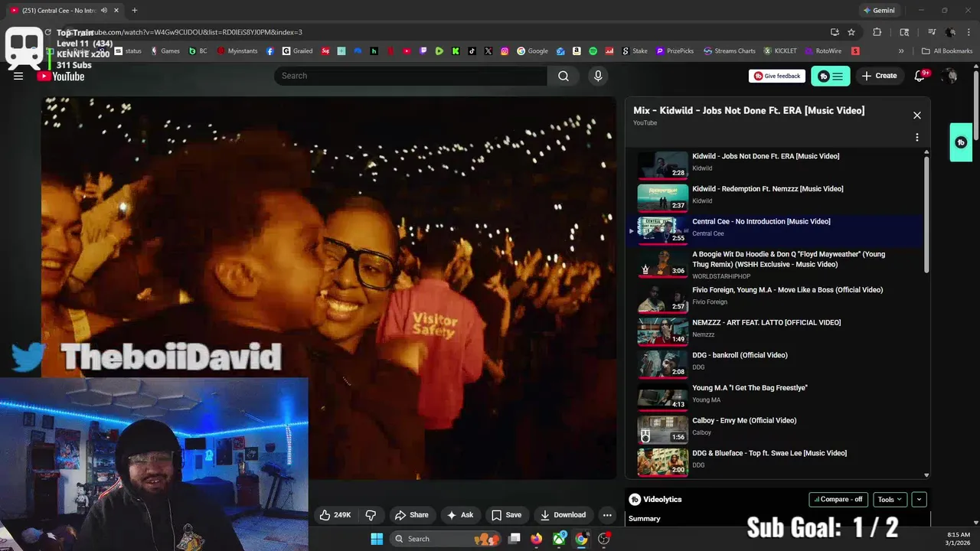This screenshot has height=551, width=980.
Task: Collapse Videolytics with the chevron button
Action: (x=919, y=500)
